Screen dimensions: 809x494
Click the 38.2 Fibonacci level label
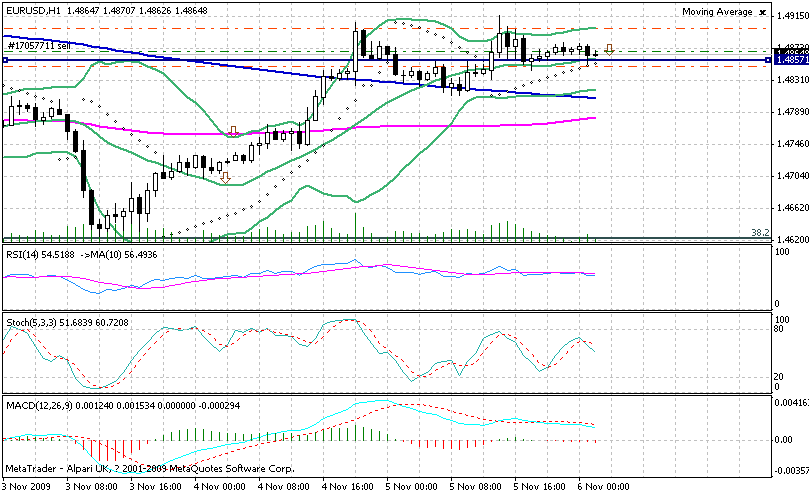pyautogui.click(x=760, y=233)
